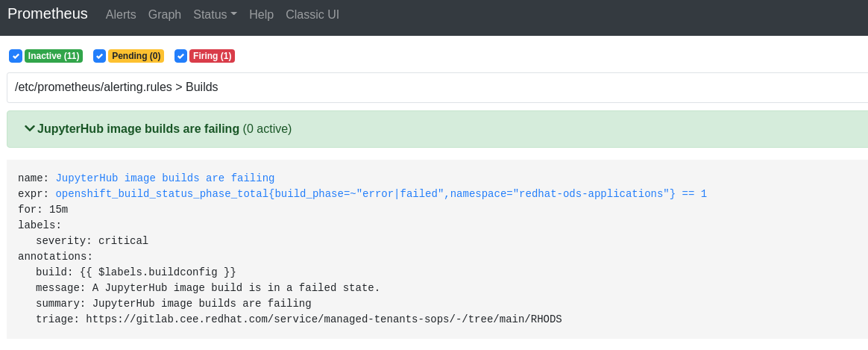Open the Help nav item
Viewport: 868px width, 350px height.
pyautogui.click(x=261, y=15)
